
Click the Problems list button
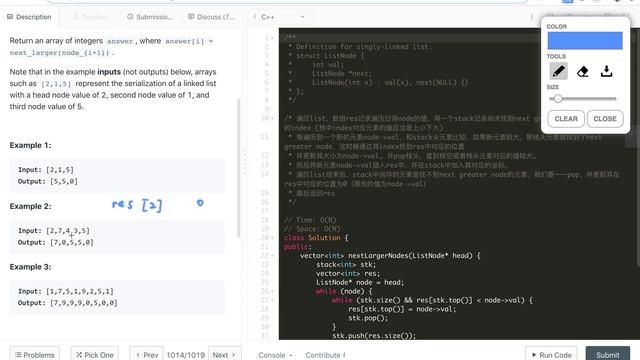[x=35, y=355]
